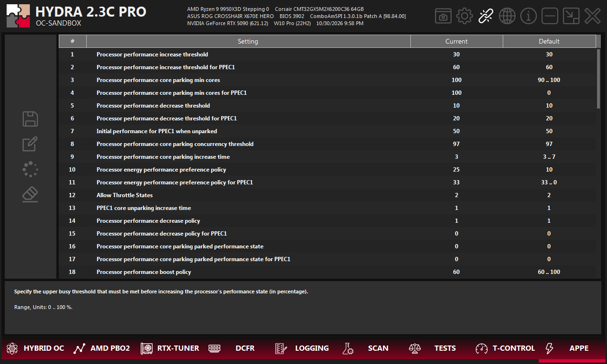
Task: Open the settings gear icon
Action: coord(464,16)
